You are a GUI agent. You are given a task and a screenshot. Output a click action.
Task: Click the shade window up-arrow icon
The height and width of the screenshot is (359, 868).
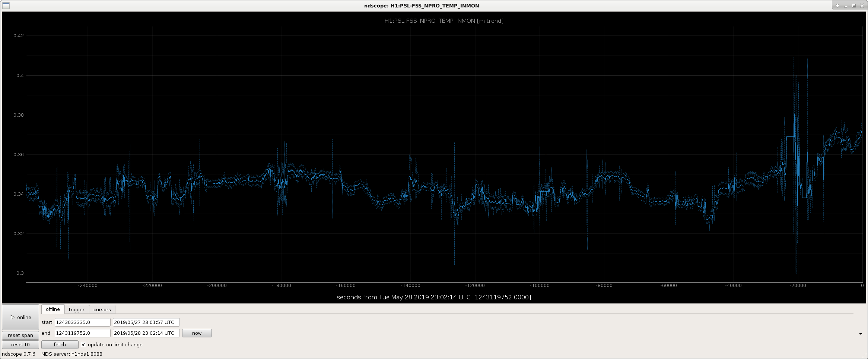[x=837, y=6]
